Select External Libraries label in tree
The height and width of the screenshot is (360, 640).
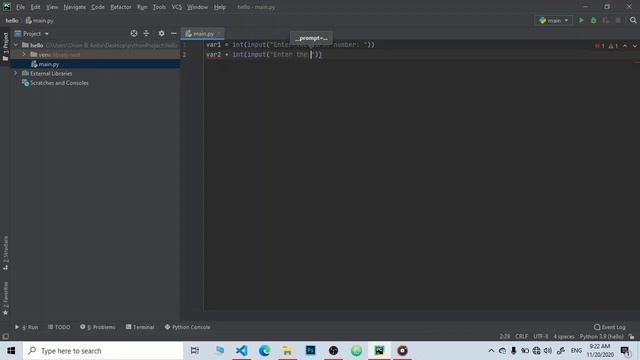point(51,73)
